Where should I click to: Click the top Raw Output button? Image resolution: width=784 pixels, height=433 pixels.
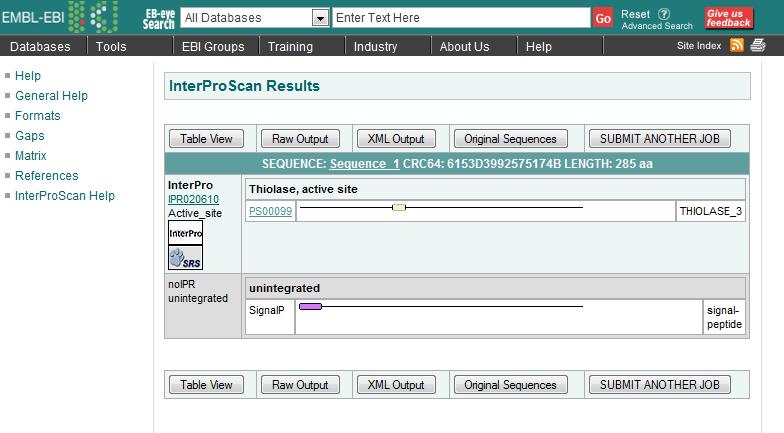tap(300, 139)
